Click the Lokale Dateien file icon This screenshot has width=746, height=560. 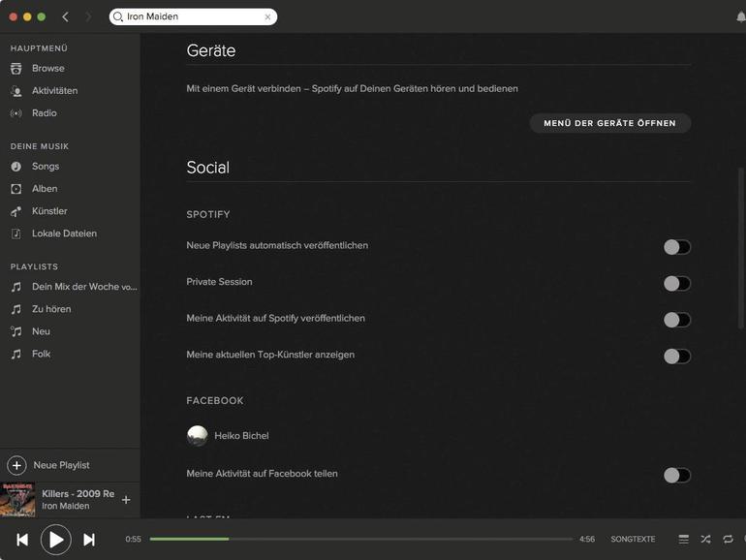(16, 233)
